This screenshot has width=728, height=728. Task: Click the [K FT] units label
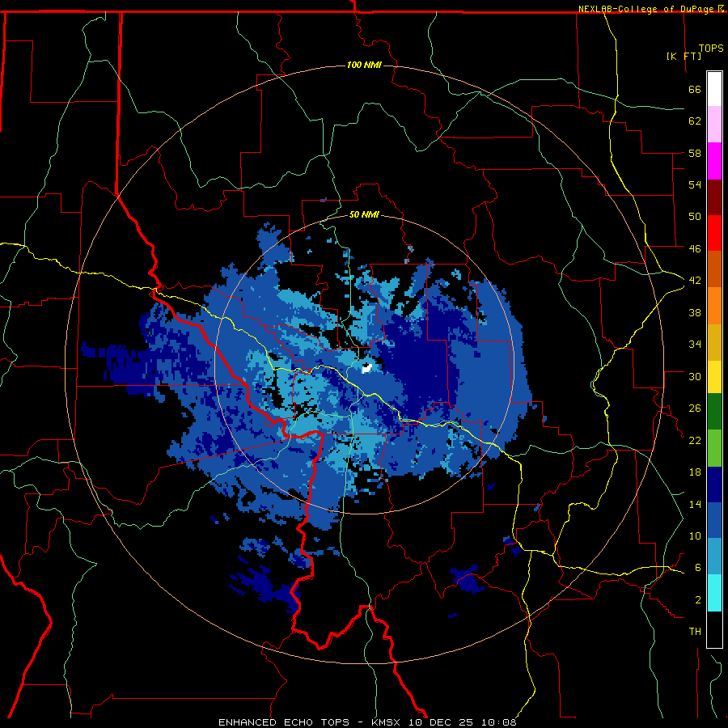(684, 56)
